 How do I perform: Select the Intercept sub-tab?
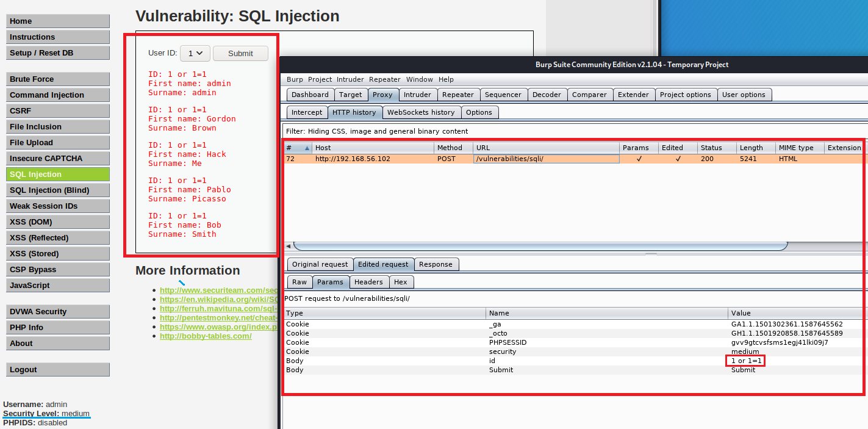306,112
